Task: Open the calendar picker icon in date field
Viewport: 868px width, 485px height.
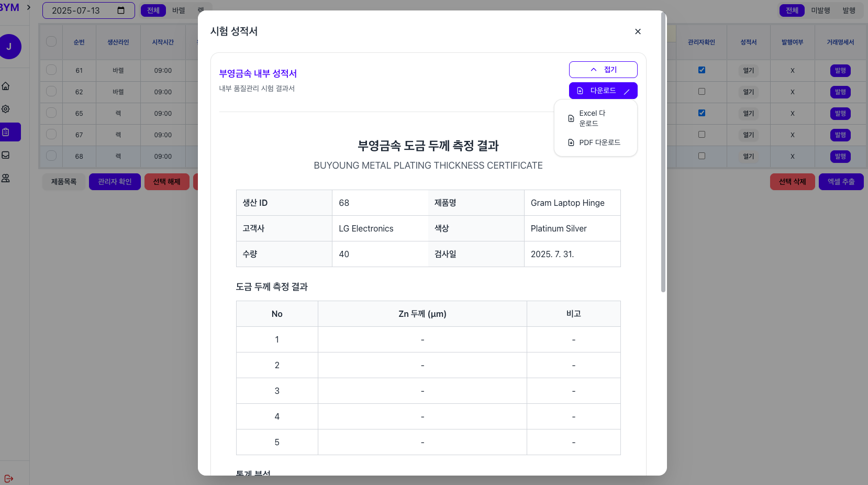Action: click(121, 10)
